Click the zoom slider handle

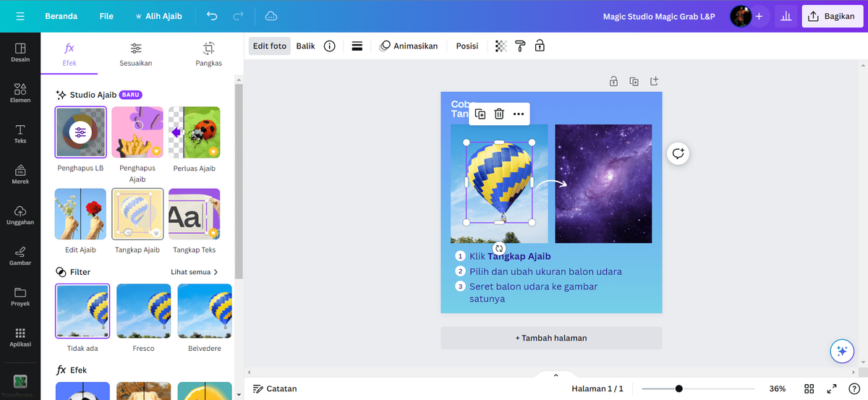[x=678, y=388]
